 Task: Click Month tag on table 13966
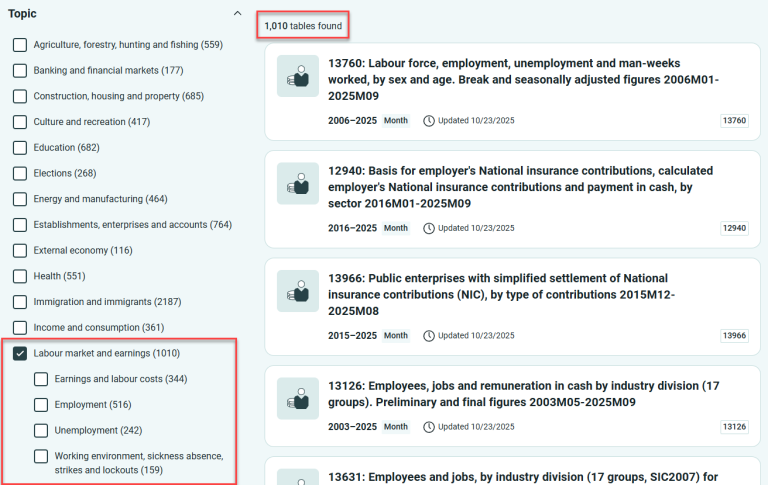click(396, 336)
